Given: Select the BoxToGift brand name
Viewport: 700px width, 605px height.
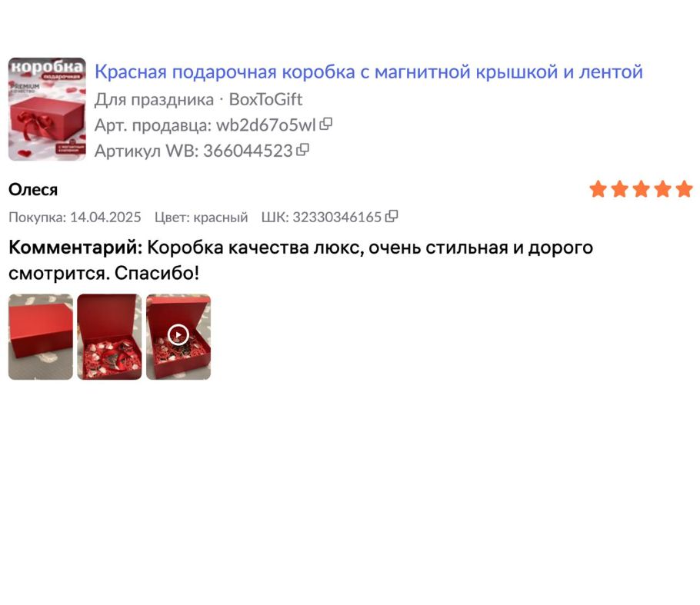Looking at the screenshot, I should [x=265, y=99].
